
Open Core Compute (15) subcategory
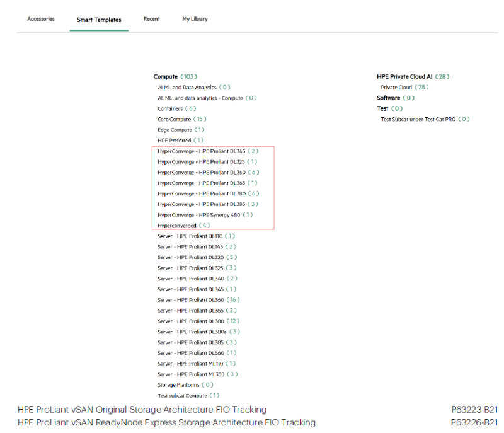(x=182, y=119)
